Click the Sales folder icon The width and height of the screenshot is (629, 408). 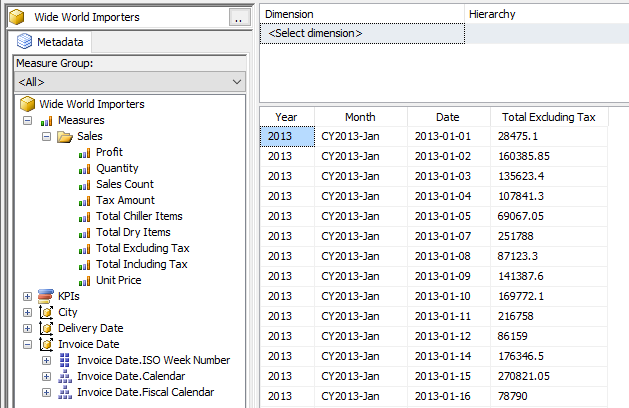tap(65, 136)
